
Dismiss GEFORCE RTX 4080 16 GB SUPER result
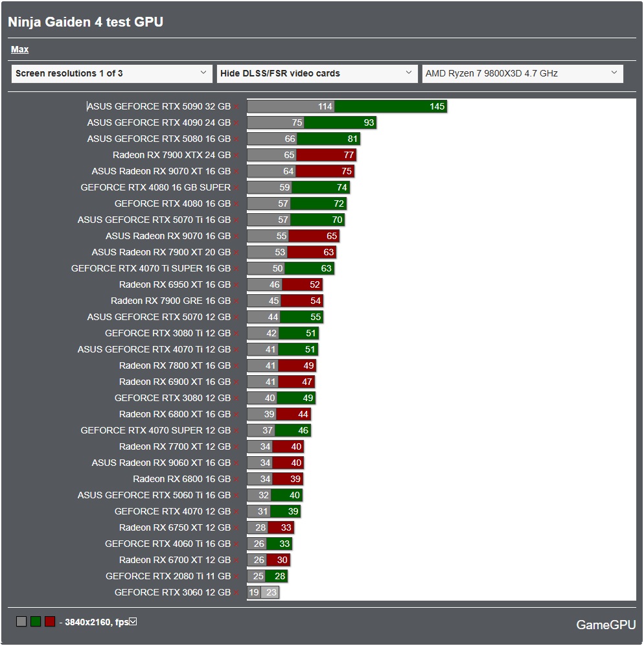[237, 187]
